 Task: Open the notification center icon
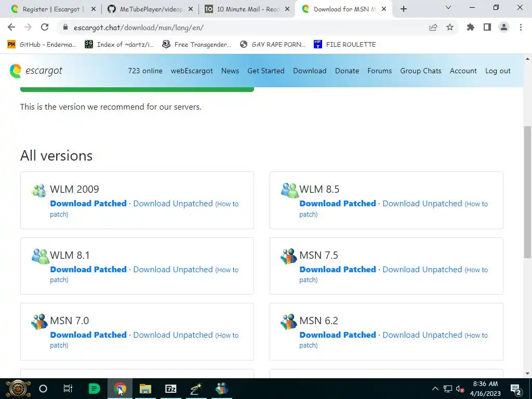pyautogui.click(x=516, y=389)
